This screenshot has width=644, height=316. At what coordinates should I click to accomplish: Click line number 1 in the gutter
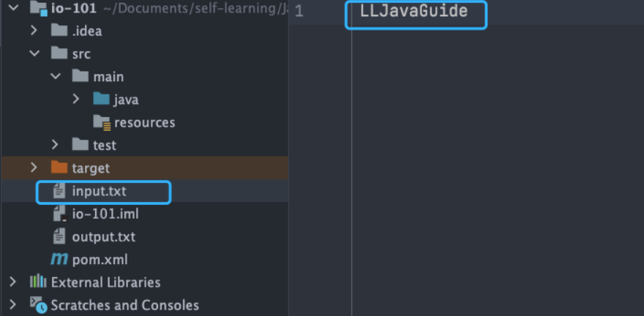click(x=299, y=12)
